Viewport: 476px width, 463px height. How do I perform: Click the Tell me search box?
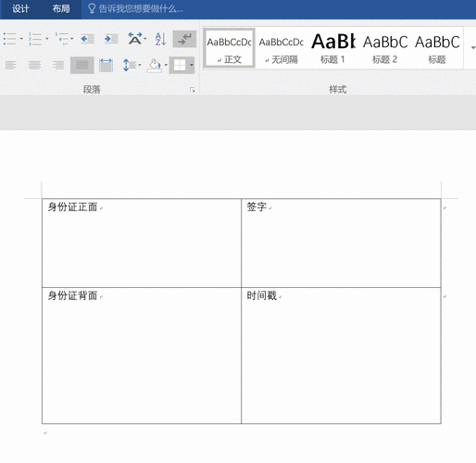141,9
